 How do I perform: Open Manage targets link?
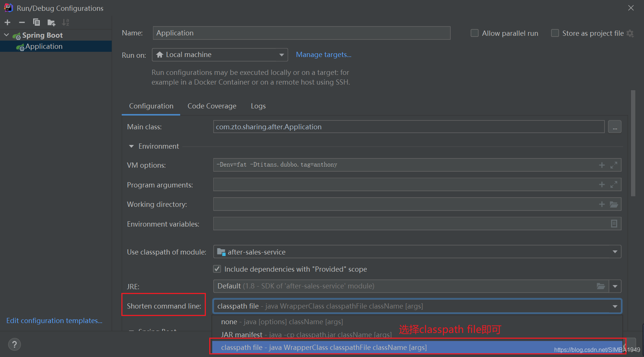pos(323,55)
